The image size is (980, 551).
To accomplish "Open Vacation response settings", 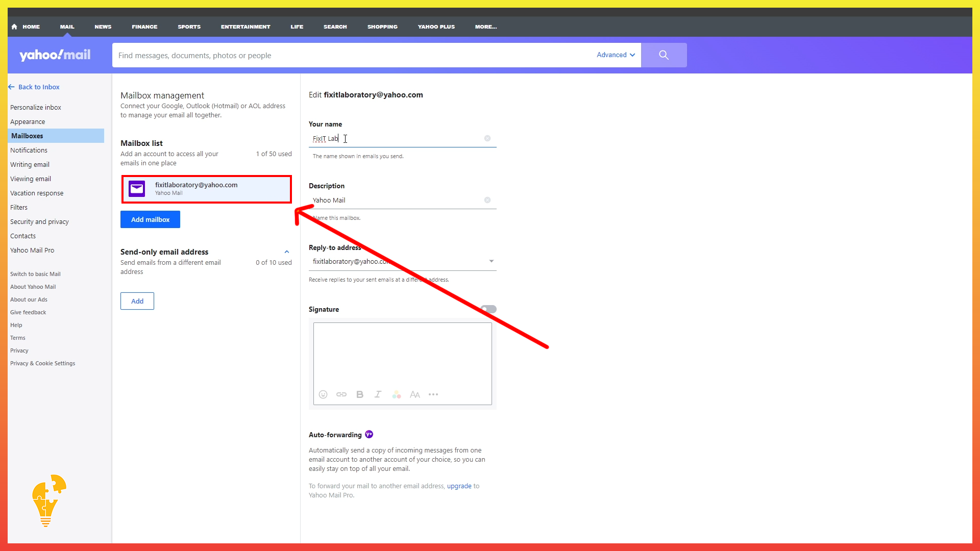I will [x=37, y=193].
